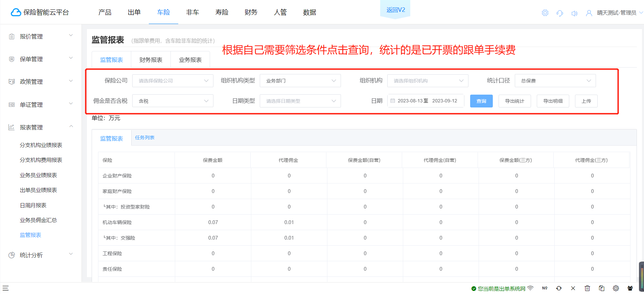
Task: Collapse the 报表管理 menu chevron
Action: [x=71, y=126]
